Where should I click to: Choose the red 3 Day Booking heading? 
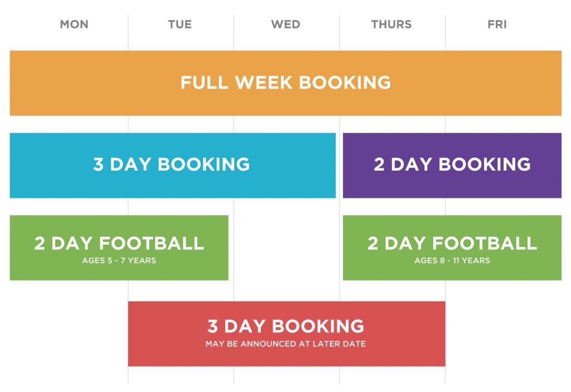click(x=286, y=326)
